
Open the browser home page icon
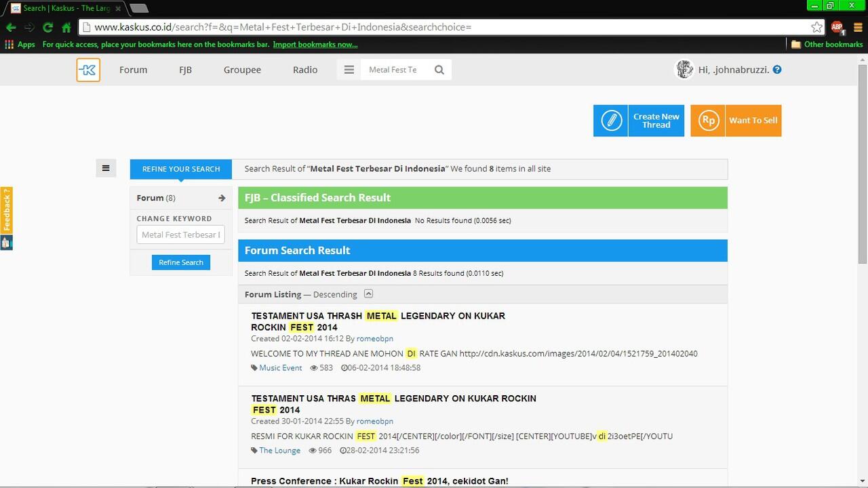66,27
